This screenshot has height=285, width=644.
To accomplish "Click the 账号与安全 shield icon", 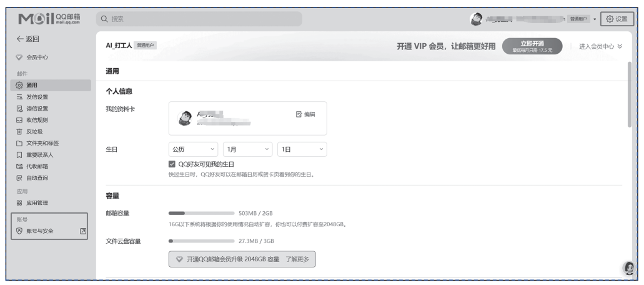I will click(x=19, y=231).
